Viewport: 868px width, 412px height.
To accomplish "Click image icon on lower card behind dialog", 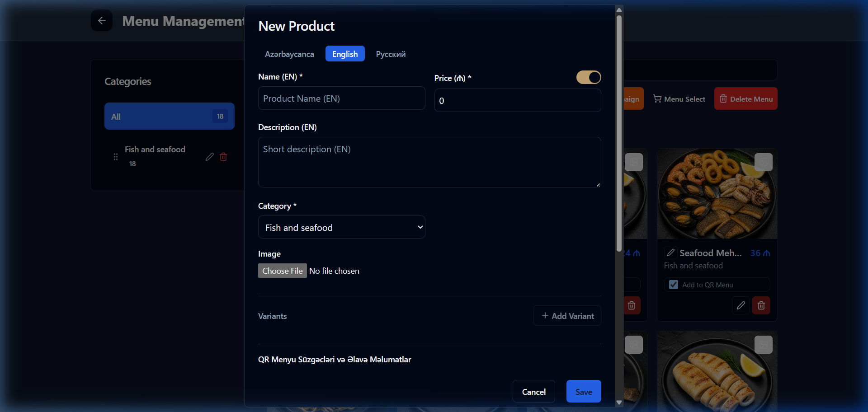I will [634, 345].
